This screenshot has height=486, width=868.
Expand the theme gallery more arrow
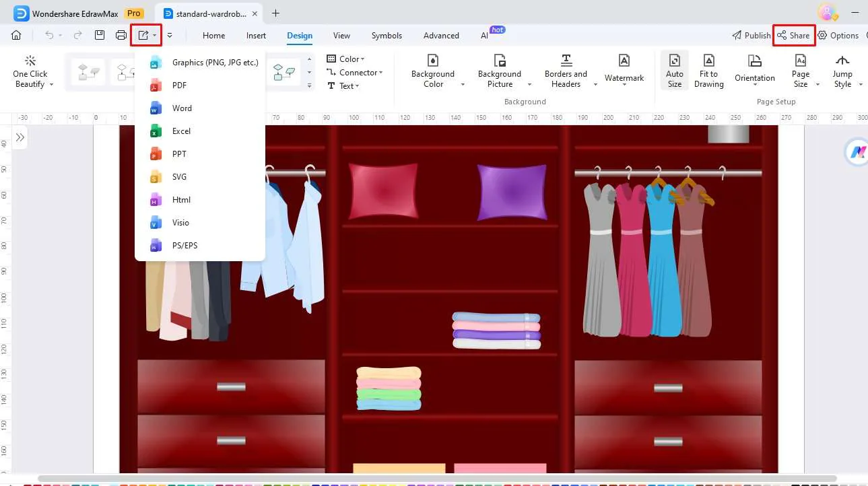pos(309,85)
